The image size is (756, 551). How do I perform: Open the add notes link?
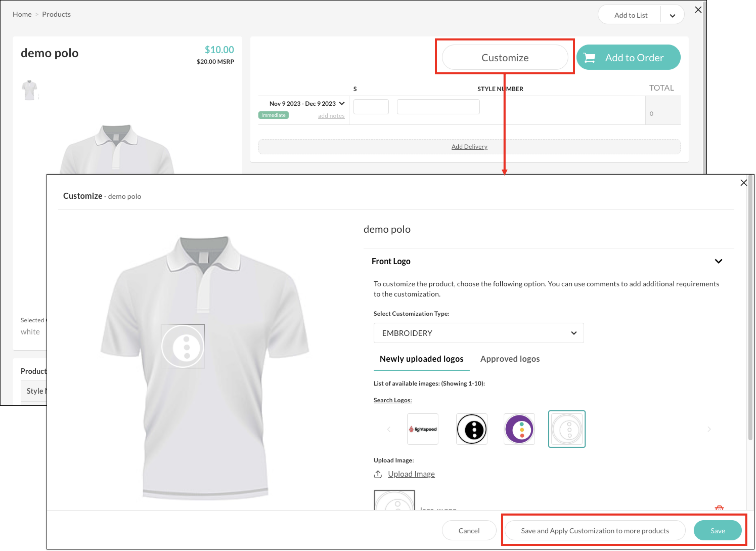pyautogui.click(x=331, y=116)
